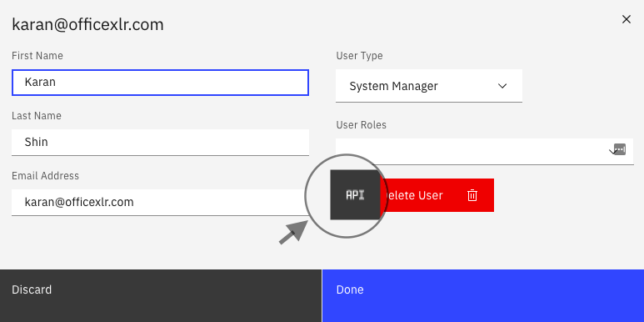644x322 pixels.
Task: Close the user dialog with the X
Action: click(x=626, y=19)
